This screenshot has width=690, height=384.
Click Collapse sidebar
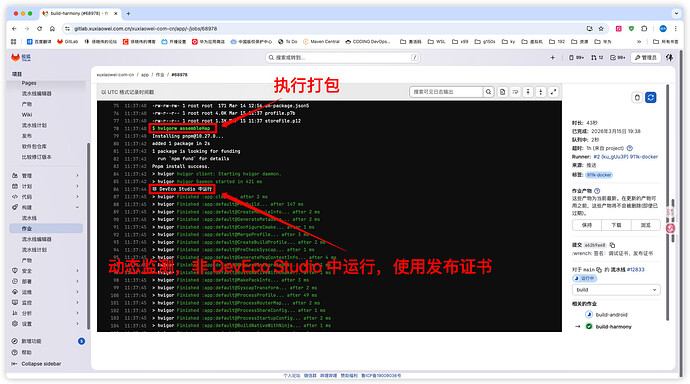36,364
